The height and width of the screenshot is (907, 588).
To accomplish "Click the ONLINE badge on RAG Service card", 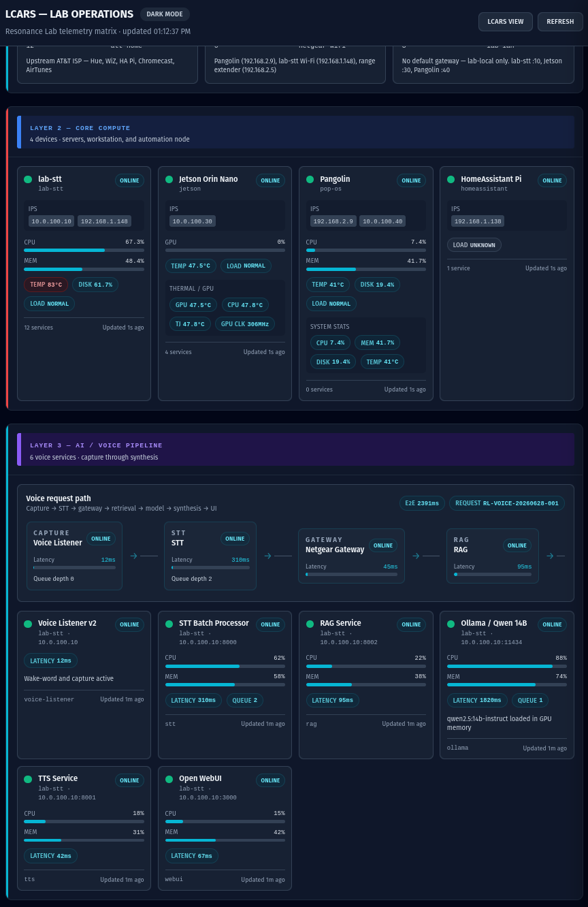I will [411, 624].
